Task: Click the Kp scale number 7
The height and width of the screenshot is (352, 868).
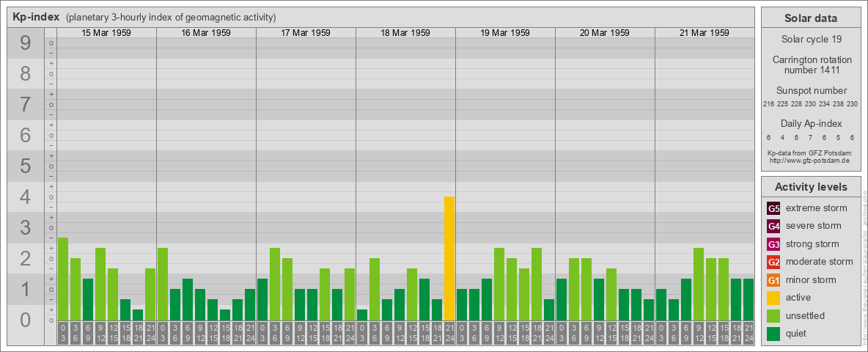Action: [26, 105]
